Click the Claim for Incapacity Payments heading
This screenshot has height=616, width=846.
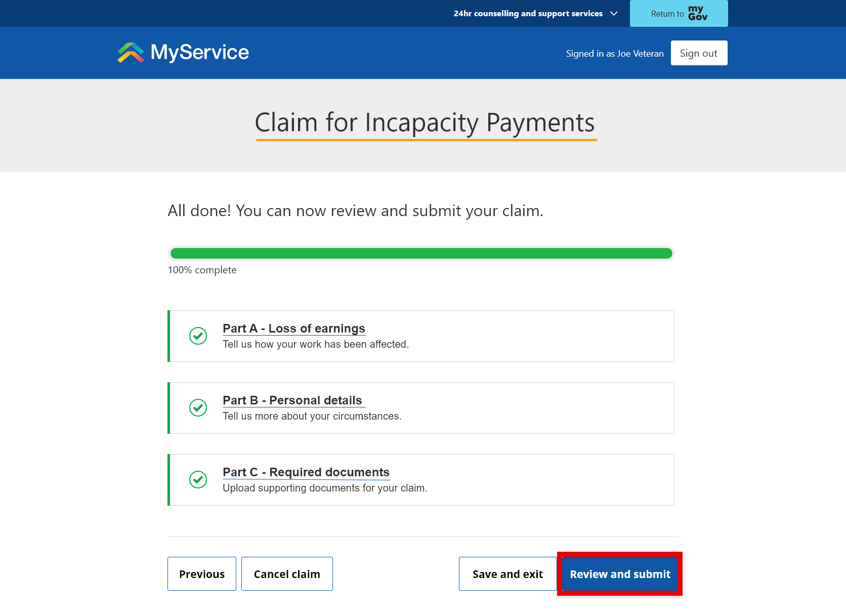tap(425, 122)
